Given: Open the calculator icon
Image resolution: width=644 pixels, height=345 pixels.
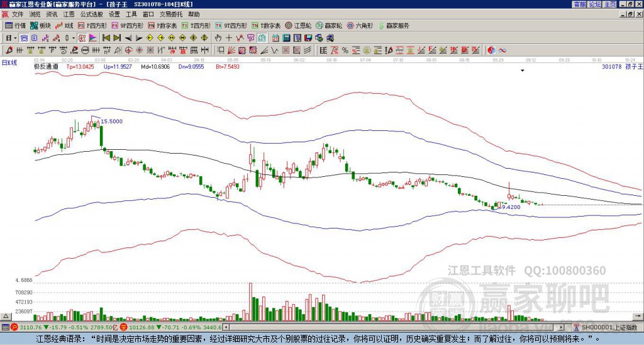Looking at the screenshot, I should click(286, 38).
